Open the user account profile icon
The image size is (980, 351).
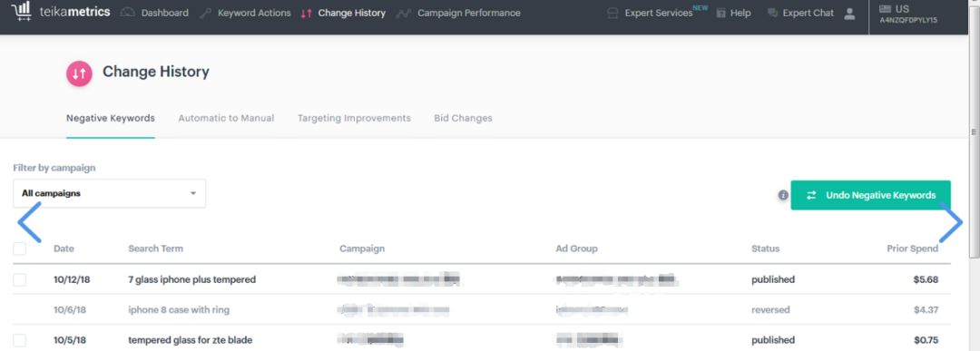(848, 13)
